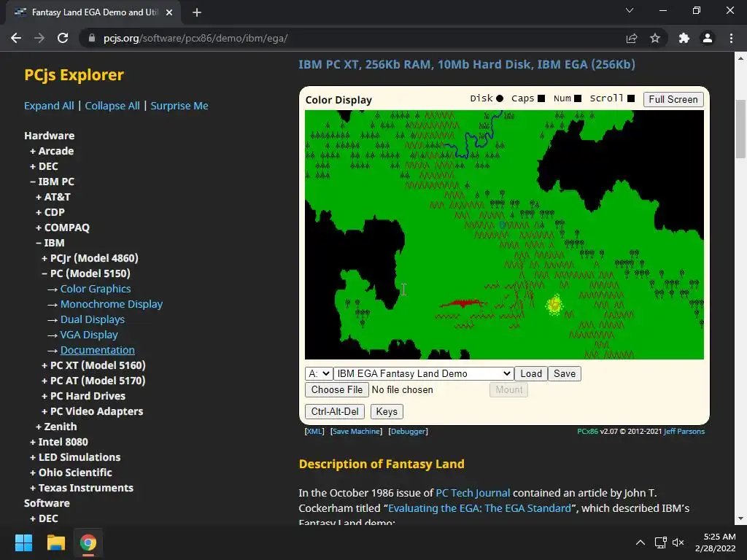Open Dual Displays link
The height and width of the screenshot is (560, 747).
(93, 319)
